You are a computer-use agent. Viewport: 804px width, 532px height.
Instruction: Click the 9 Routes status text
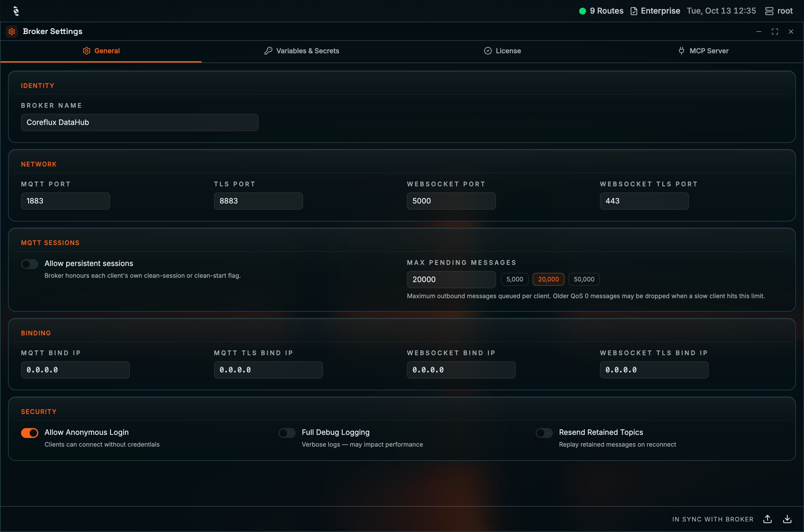[x=607, y=11]
